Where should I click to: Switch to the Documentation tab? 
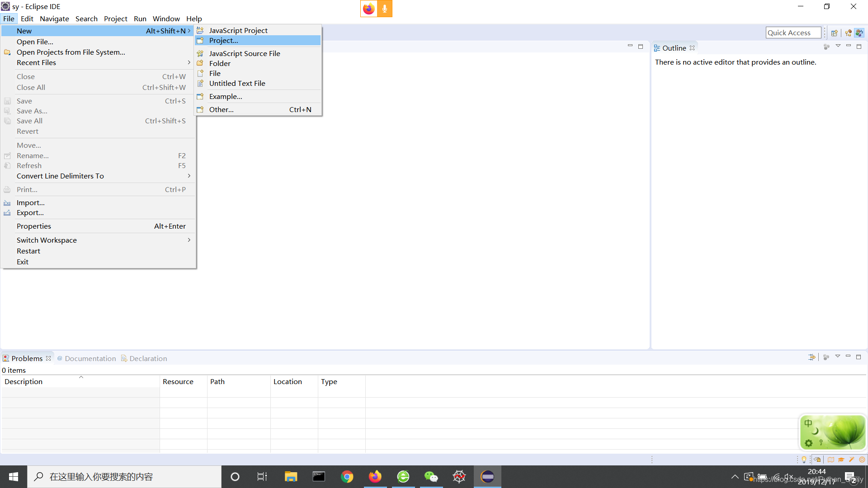86,358
